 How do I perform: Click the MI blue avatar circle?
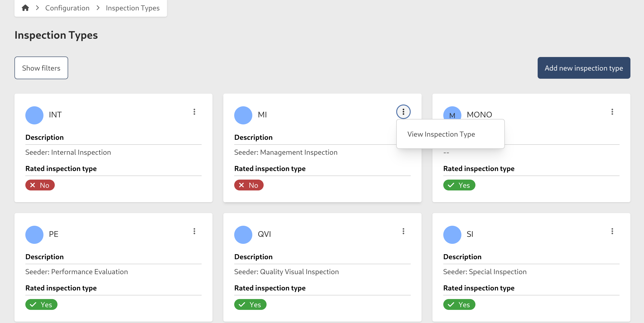coord(243,115)
